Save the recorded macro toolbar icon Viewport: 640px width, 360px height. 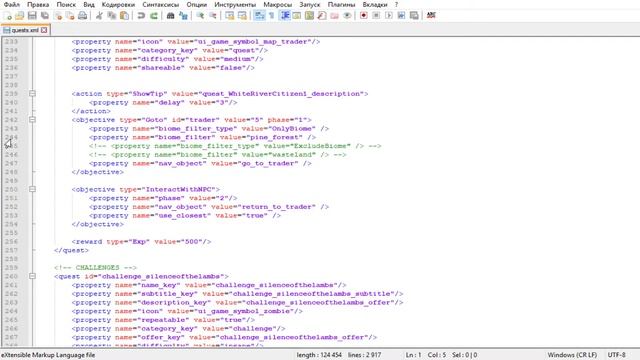point(414,16)
